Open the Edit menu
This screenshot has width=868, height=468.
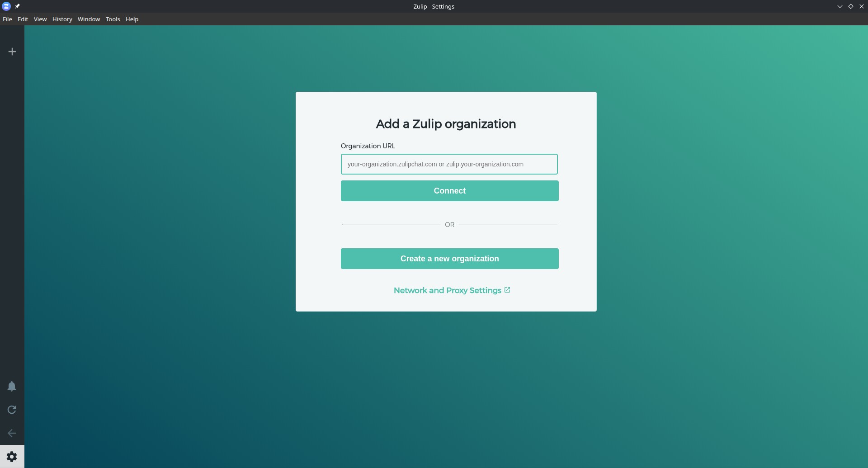(23, 19)
